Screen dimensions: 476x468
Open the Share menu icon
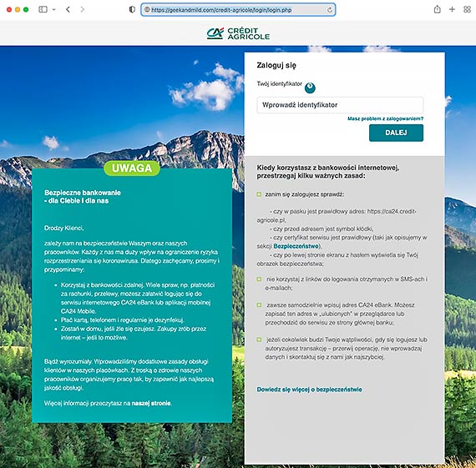coord(437,9)
